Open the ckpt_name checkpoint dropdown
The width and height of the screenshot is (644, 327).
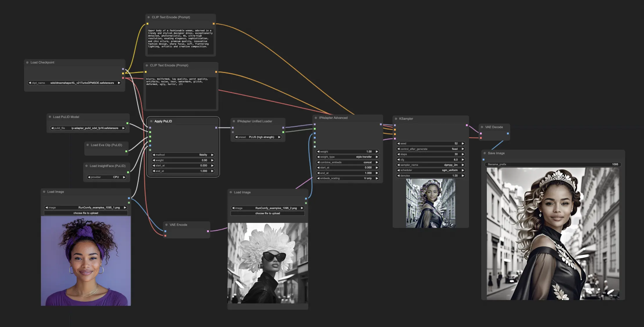pos(75,83)
